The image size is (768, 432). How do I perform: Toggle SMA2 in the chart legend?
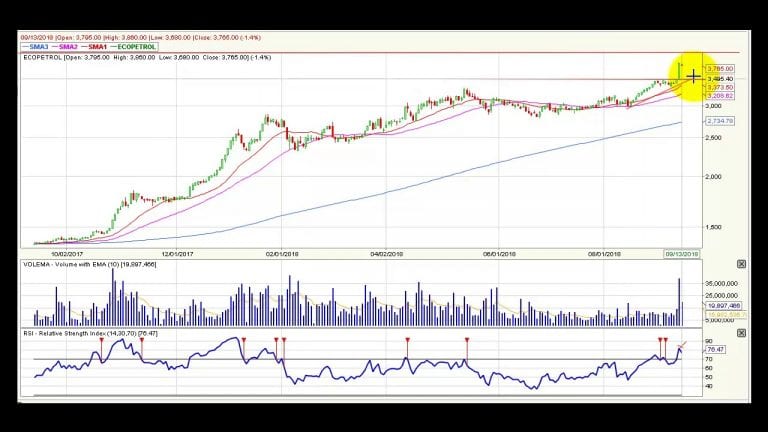click(64, 47)
